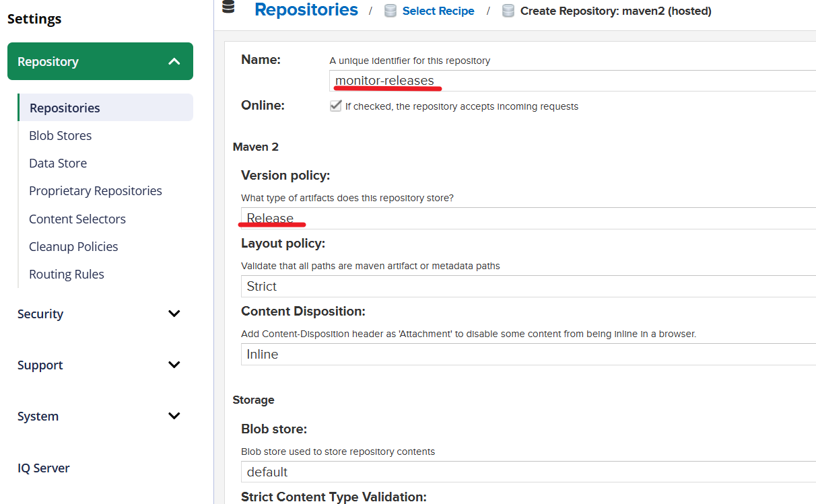Go to Proprietary Repositories
Screen dimensions: 816x504
click(96, 190)
